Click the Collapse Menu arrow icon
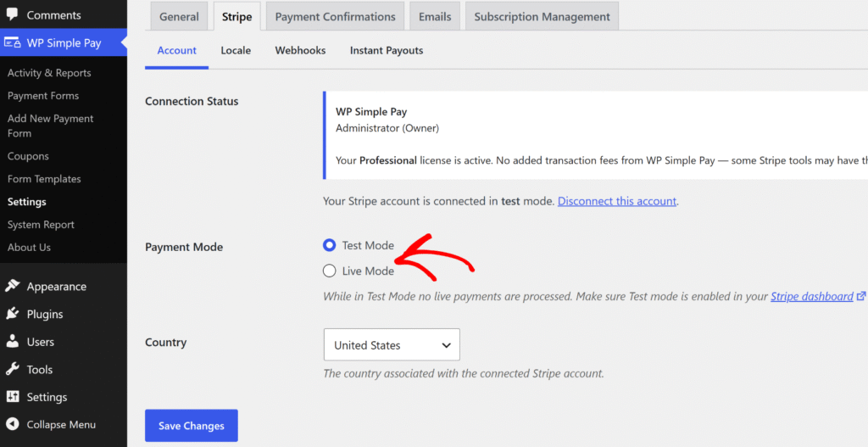The height and width of the screenshot is (447, 868). 12,424
